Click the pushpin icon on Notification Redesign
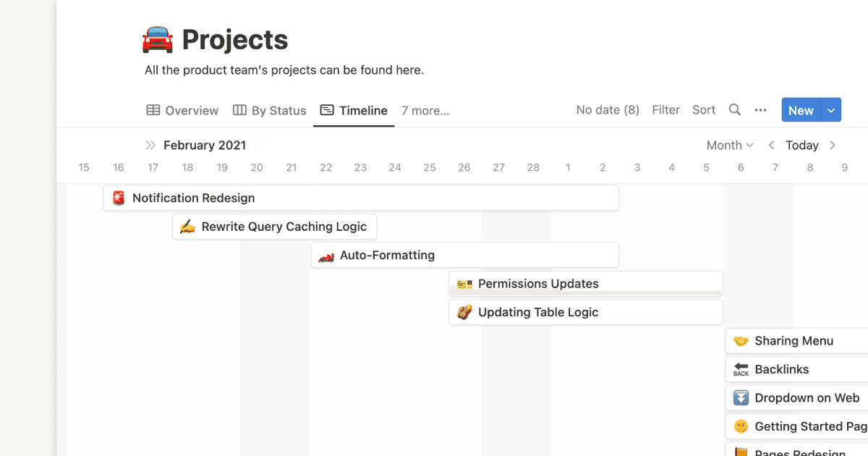Image resolution: width=868 pixels, height=456 pixels. click(x=118, y=197)
